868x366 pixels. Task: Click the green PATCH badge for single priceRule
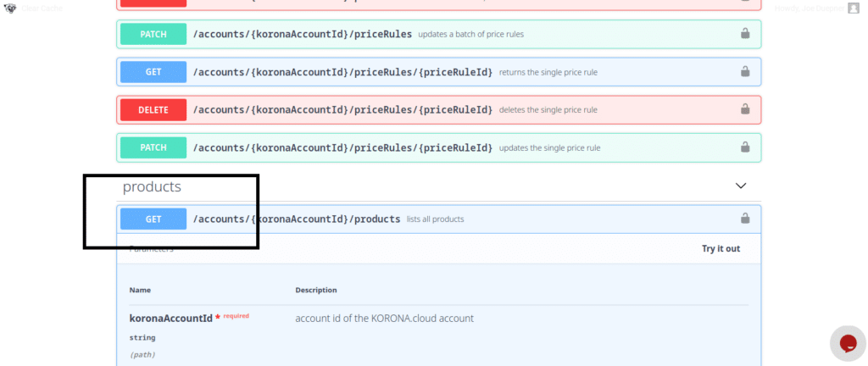click(x=153, y=147)
